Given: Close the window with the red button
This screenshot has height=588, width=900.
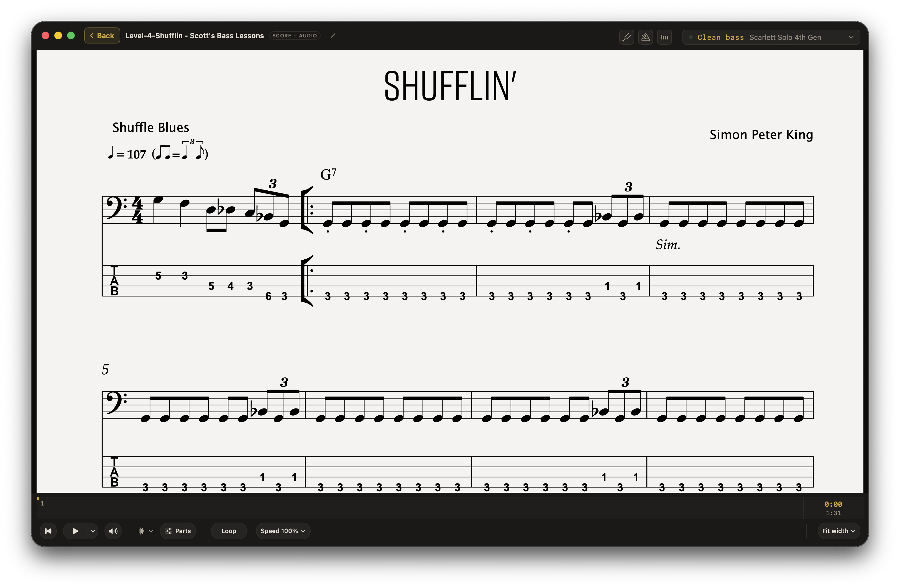Looking at the screenshot, I should (45, 35).
